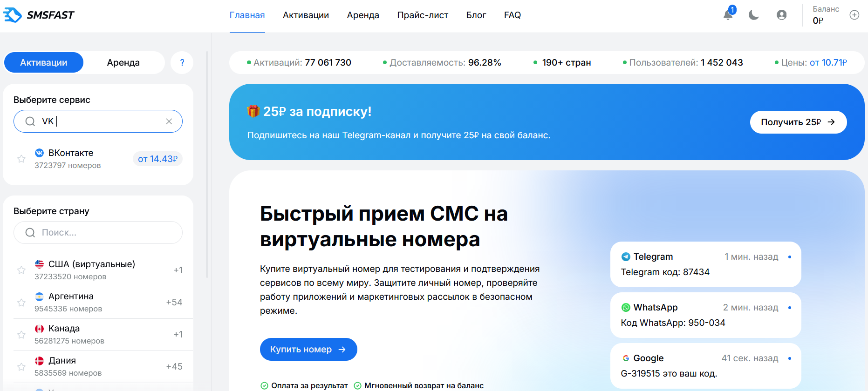Open the user account profile icon
Image resolution: width=868 pixels, height=391 pixels.
pyautogui.click(x=781, y=15)
